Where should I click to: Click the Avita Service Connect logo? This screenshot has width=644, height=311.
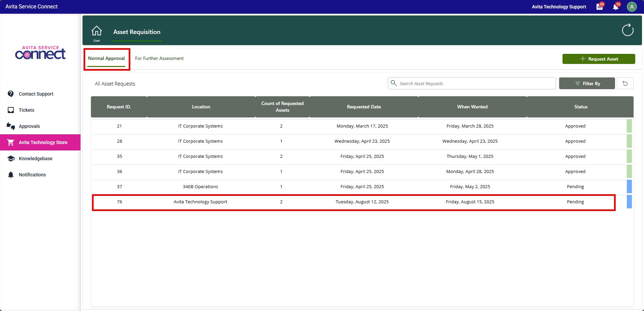tap(40, 53)
